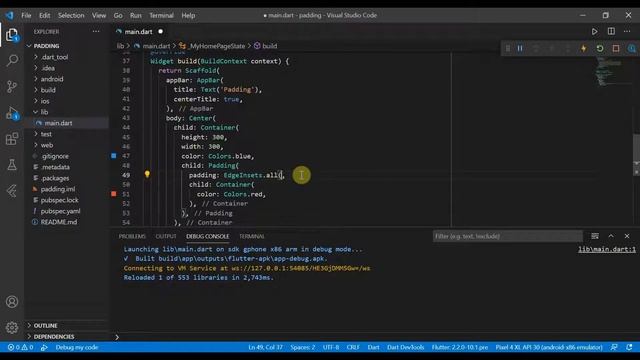This screenshot has height=360, width=640.
Task: Select the main.dart editor tab
Action: [139, 32]
